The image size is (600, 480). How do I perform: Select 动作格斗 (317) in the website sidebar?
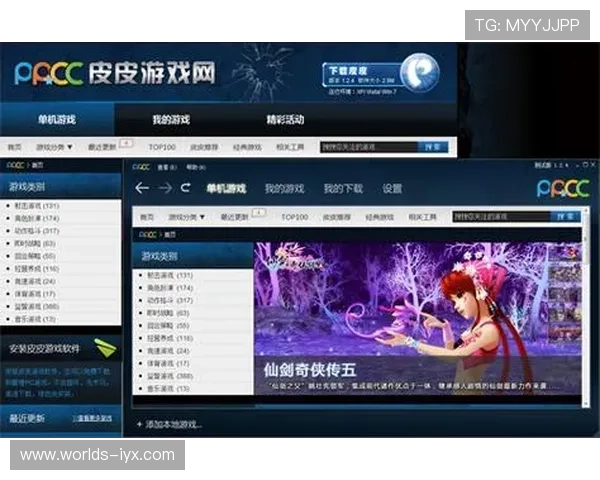37,231
